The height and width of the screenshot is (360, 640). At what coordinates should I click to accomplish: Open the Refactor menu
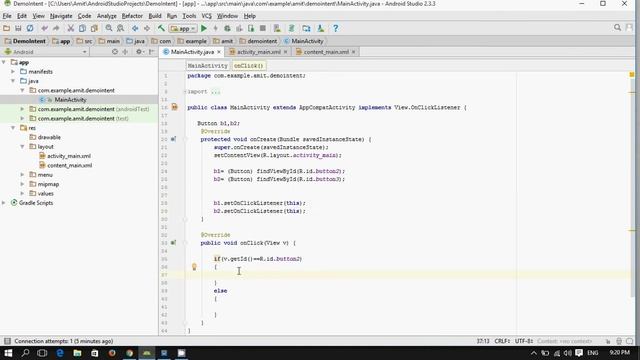point(132,16)
